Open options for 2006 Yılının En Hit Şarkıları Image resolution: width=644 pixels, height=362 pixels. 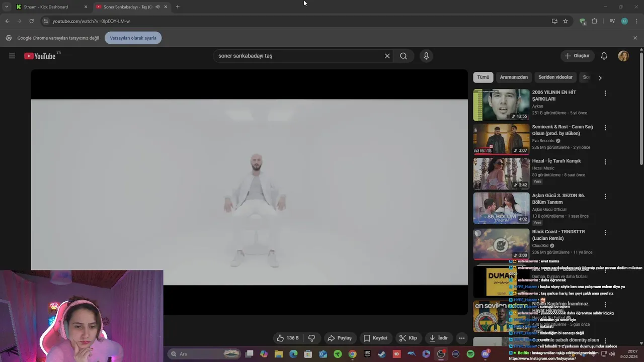pyautogui.click(x=605, y=94)
